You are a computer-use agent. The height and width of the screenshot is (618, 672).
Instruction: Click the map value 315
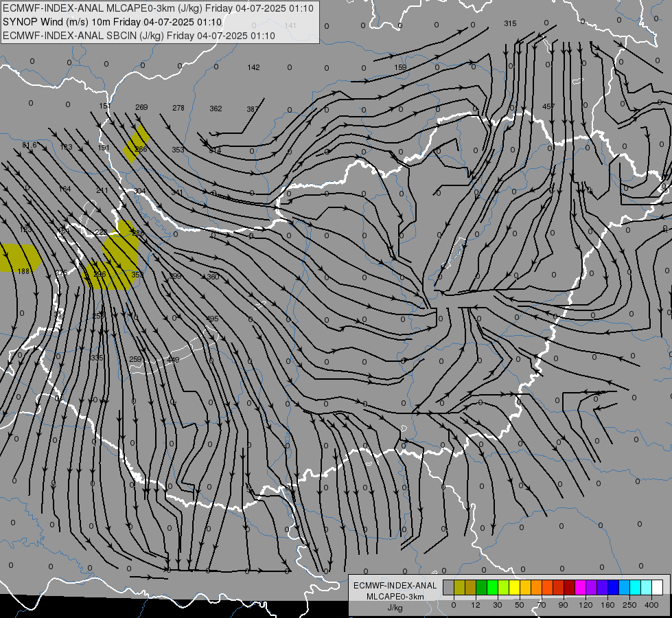510,23
